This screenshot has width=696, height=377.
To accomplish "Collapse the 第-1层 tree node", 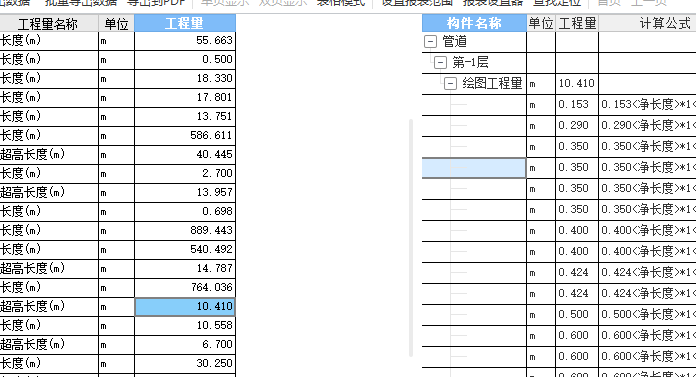I will (x=440, y=62).
